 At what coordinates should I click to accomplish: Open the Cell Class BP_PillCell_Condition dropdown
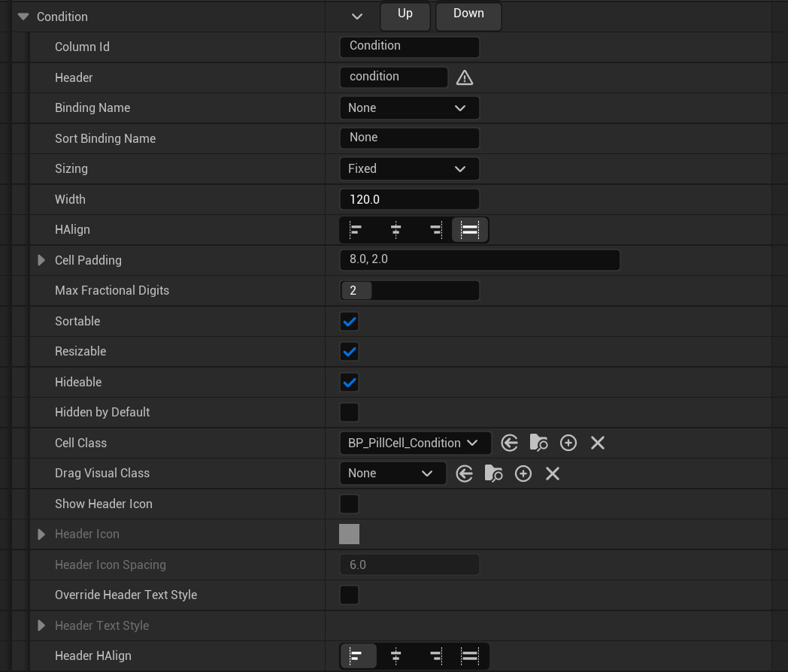click(415, 443)
